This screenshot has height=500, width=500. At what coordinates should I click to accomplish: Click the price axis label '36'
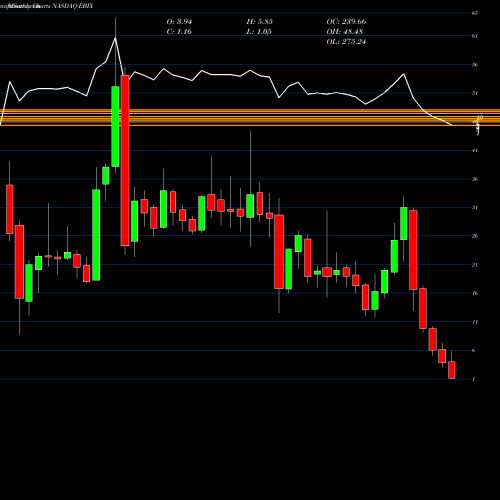[475, 179]
